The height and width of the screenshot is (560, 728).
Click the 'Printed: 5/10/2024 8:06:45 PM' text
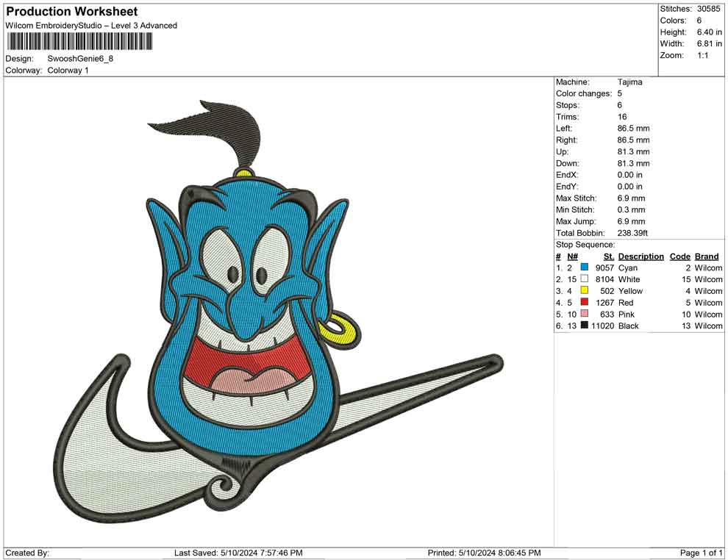(x=485, y=553)
